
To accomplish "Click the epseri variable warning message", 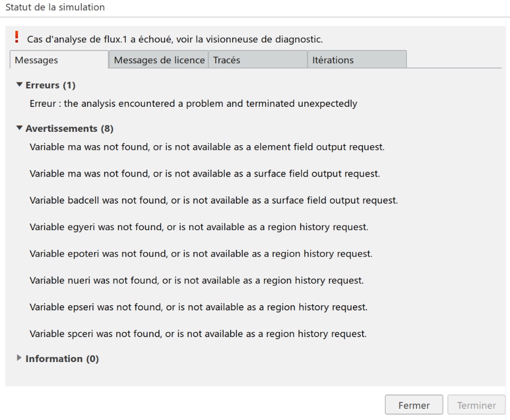I will (199, 307).
